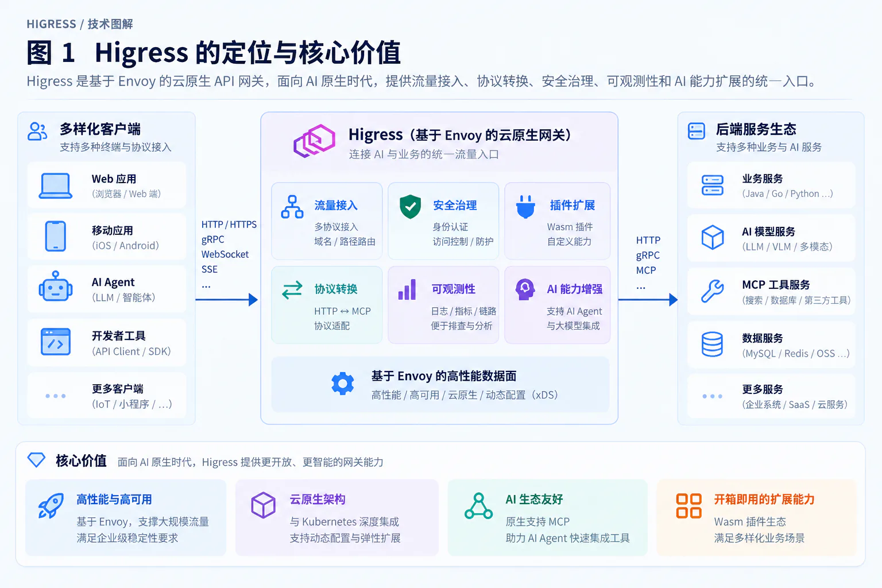882x588 pixels.
Task: Click the text '(IoT / 小程序 / …)'
Action: [132, 404]
